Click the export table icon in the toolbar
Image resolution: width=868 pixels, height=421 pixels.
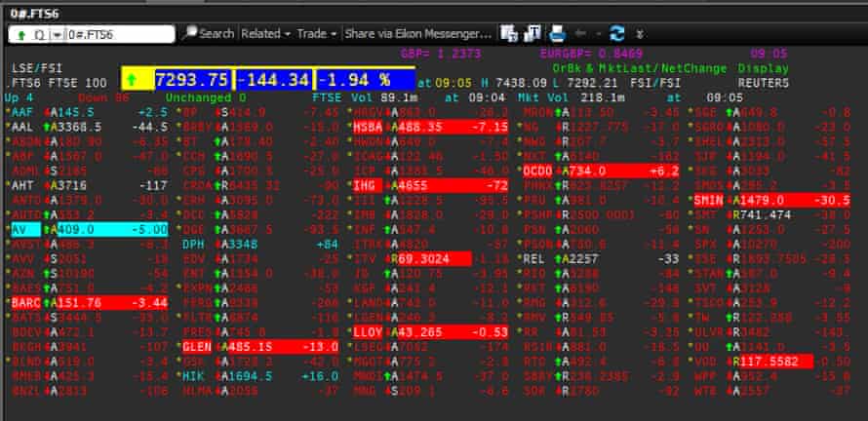click(508, 34)
